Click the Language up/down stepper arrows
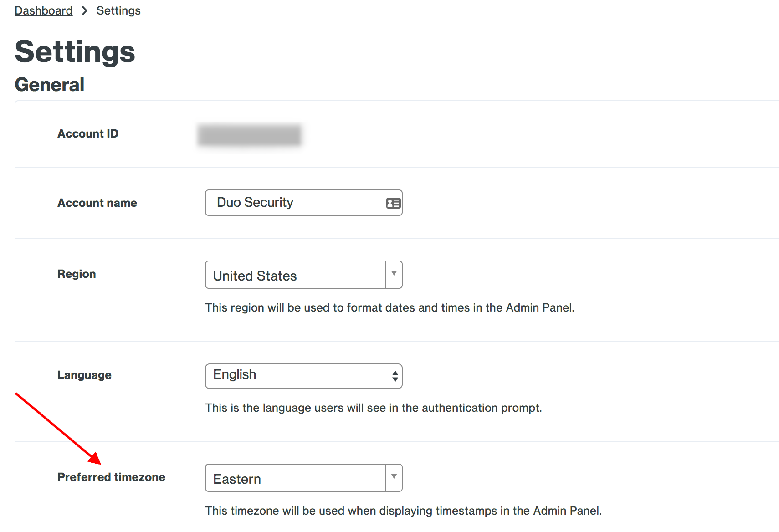779x532 pixels. click(395, 376)
